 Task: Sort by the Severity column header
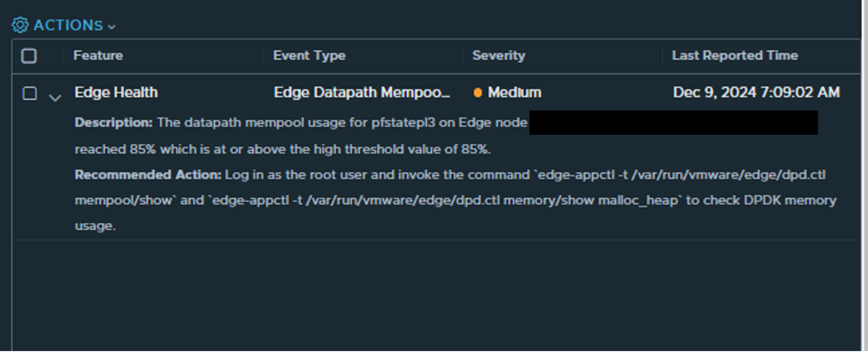click(x=499, y=55)
